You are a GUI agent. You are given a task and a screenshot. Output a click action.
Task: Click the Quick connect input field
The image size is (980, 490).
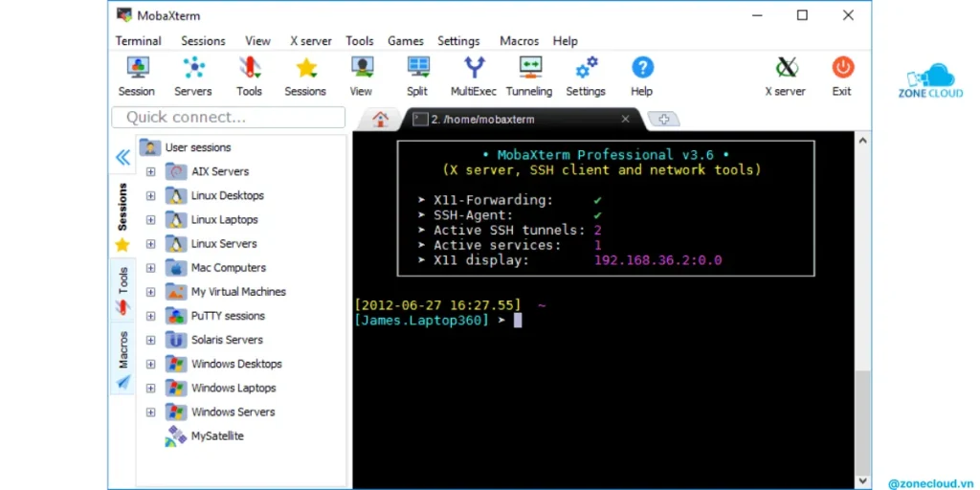tap(228, 118)
